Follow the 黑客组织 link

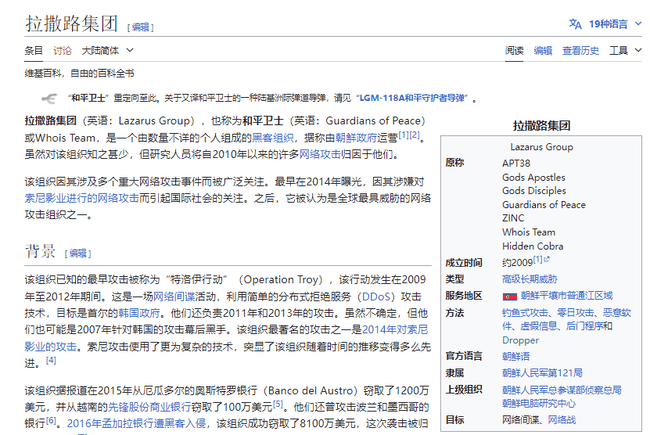pyautogui.click(x=273, y=137)
